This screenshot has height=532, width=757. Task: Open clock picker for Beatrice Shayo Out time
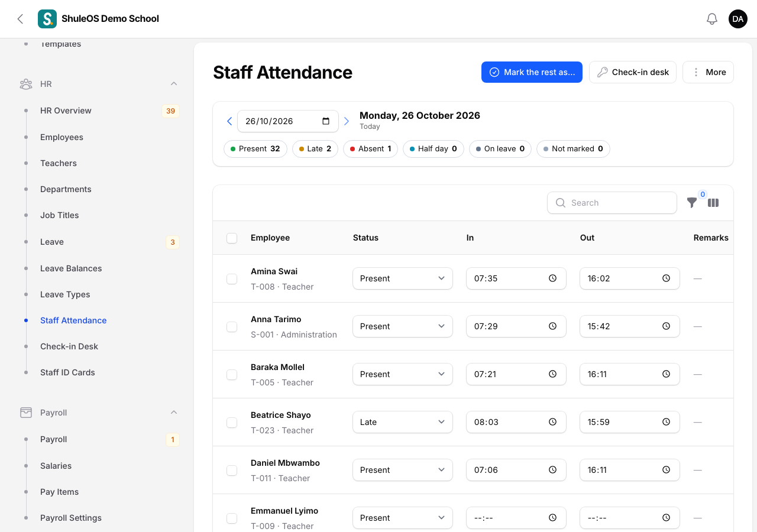click(666, 422)
